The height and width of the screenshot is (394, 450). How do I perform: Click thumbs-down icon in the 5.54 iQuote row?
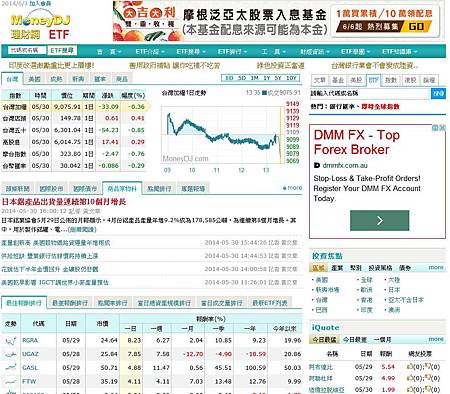click(x=427, y=367)
